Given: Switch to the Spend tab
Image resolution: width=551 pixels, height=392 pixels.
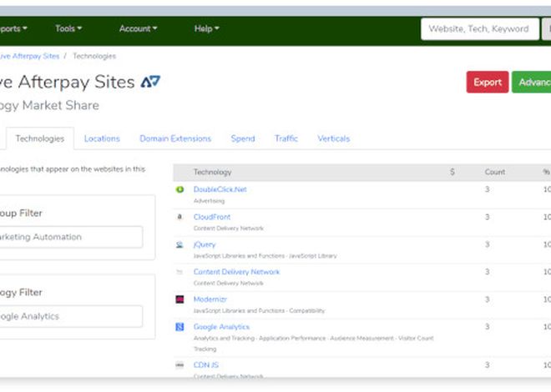Looking at the screenshot, I should coord(243,138).
